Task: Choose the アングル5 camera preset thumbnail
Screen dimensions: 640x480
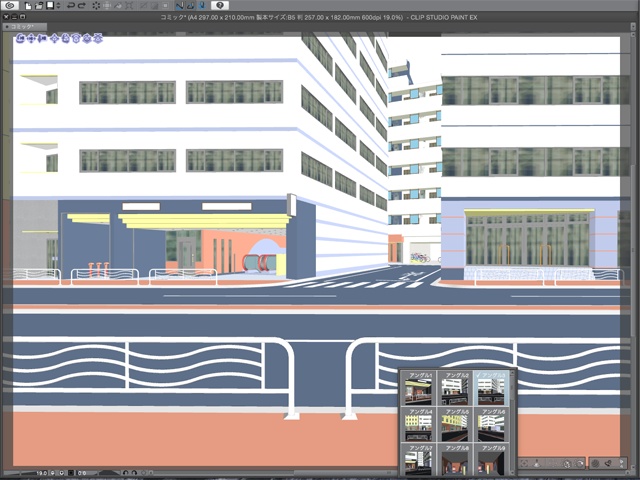Action: click(455, 424)
